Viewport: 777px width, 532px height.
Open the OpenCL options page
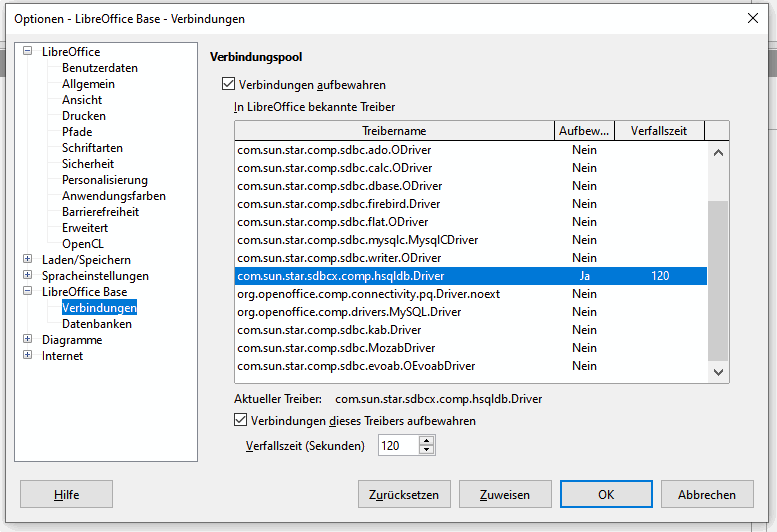tap(83, 244)
